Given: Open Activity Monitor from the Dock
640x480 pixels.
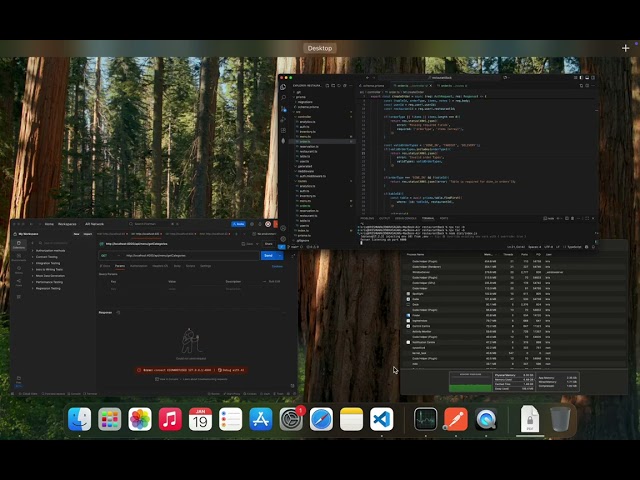Looking at the screenshot, I should (x=426, y=420).
